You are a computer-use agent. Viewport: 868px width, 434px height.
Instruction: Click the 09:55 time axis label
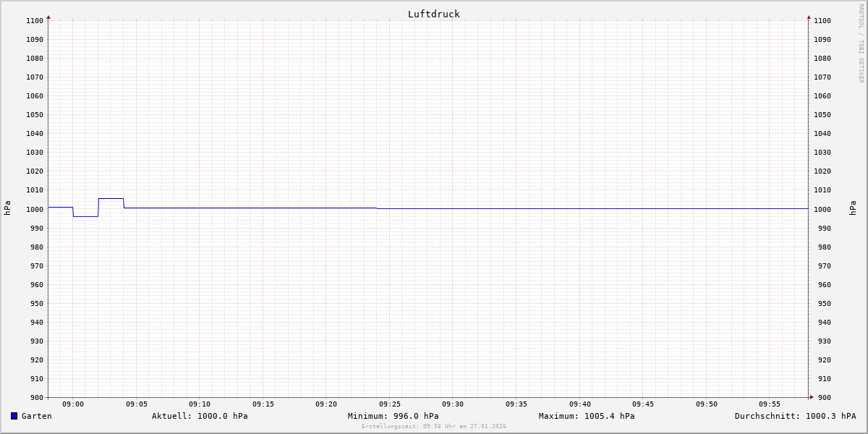(770, 404)
